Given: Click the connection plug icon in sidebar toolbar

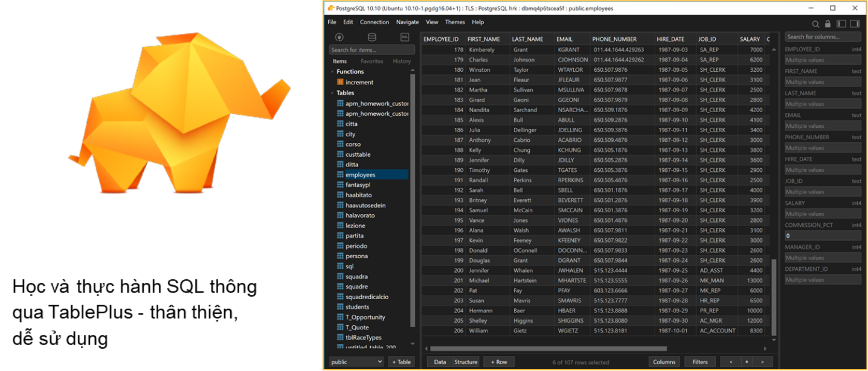Looking at the screenshot, I should pyautogui.click(x=339, y=37).
